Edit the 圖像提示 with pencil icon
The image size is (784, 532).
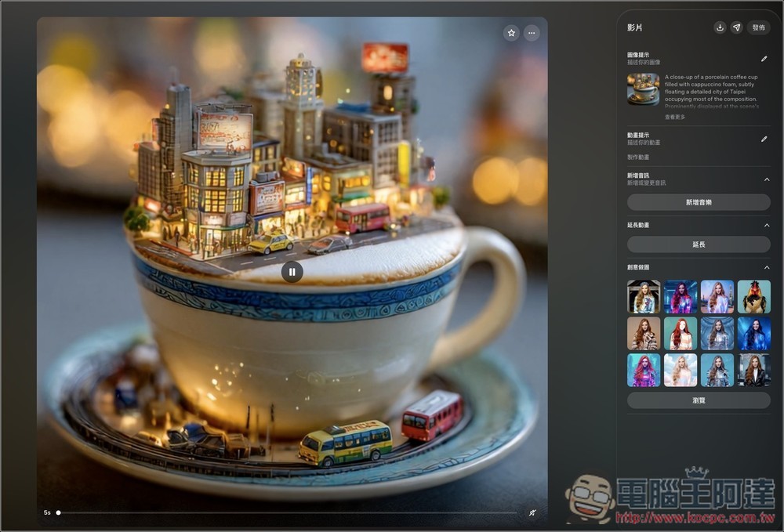(764, 59)
